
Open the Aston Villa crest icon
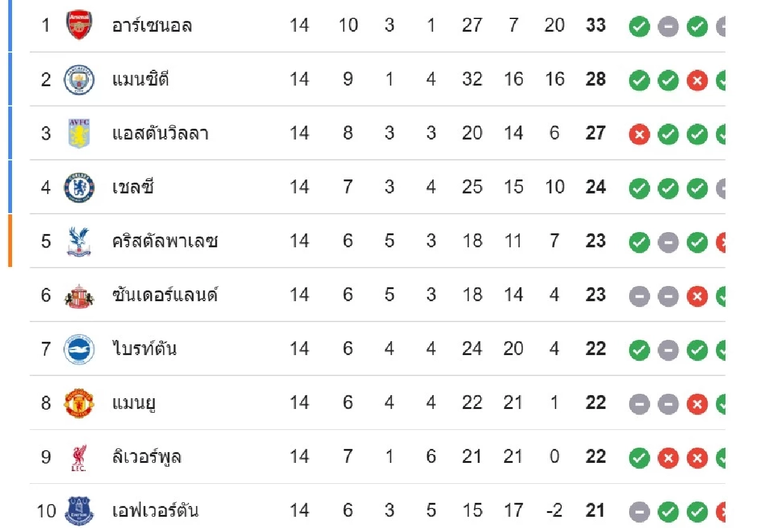79,134
